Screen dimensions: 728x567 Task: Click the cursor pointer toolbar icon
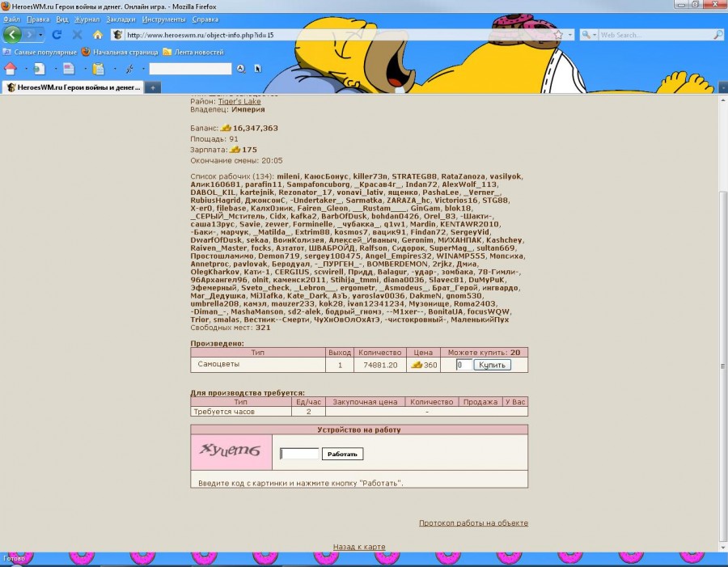(258, 69)
